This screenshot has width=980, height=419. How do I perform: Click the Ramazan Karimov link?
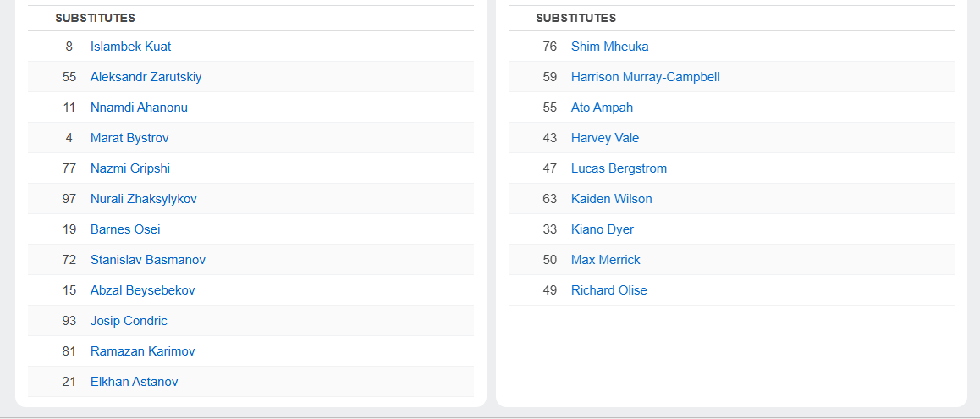click(142, 351)
